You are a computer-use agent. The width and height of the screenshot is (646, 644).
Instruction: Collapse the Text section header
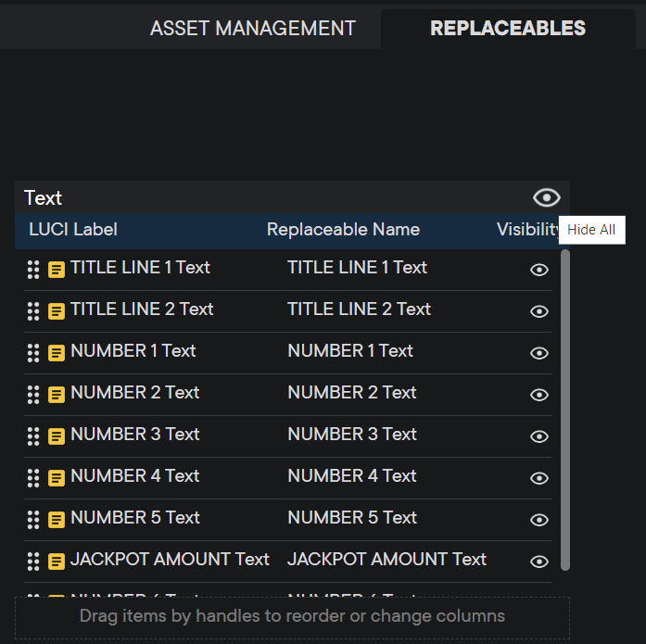43,198
